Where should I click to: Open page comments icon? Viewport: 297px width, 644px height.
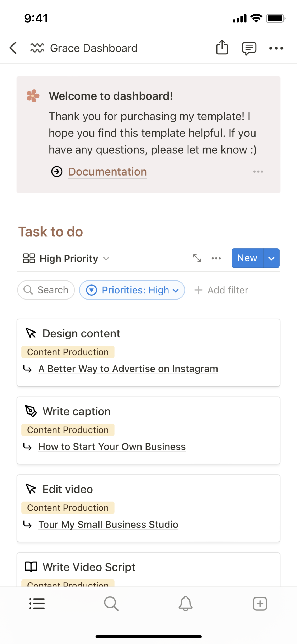pos(249,48)
